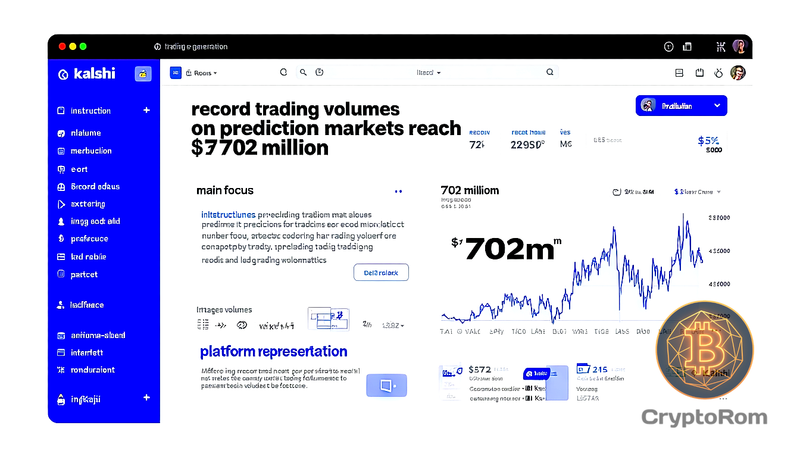The image size is (800, 457).
Task: Click the medal icon in top-right toolbar
Action: 718,73
